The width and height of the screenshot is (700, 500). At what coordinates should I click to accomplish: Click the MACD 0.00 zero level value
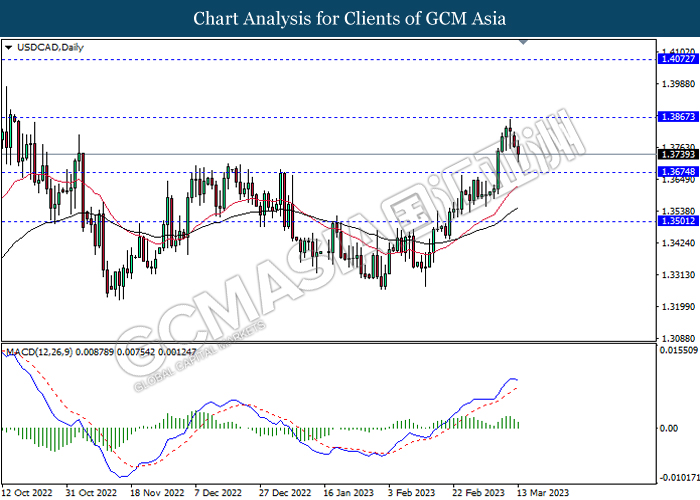[668, 429]
